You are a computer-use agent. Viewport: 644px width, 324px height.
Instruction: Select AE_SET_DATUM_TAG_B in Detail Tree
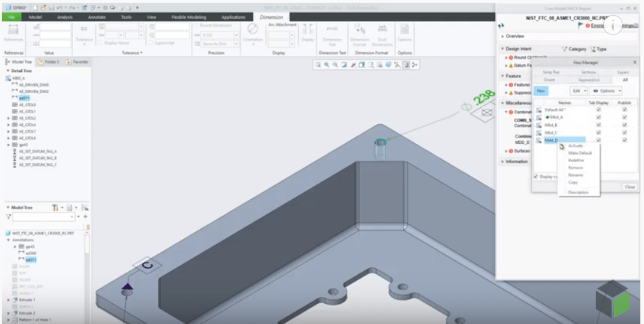click(38, 158)
